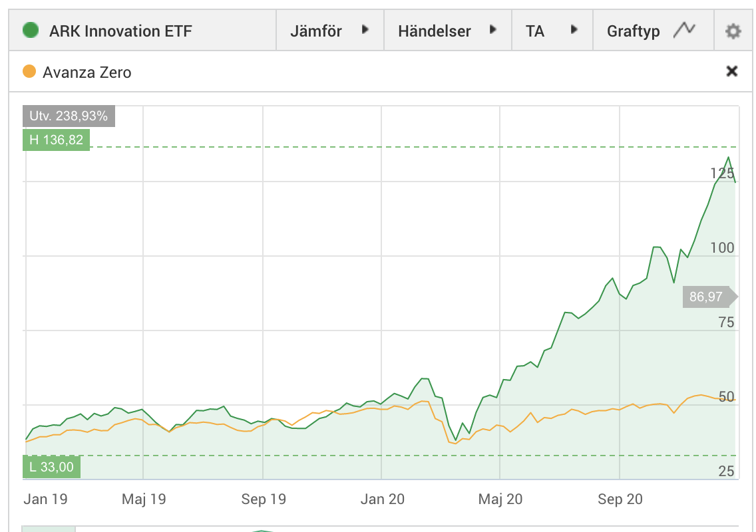
Task: Click the Utv. 238,93% development badge
Action: click(x=69, y=116)
